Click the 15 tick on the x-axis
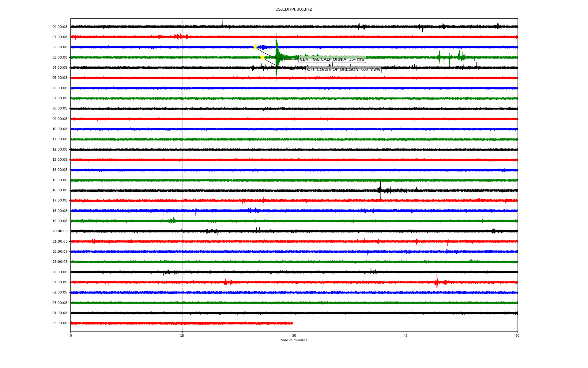The image size is (588, 368). coord(182,335)
